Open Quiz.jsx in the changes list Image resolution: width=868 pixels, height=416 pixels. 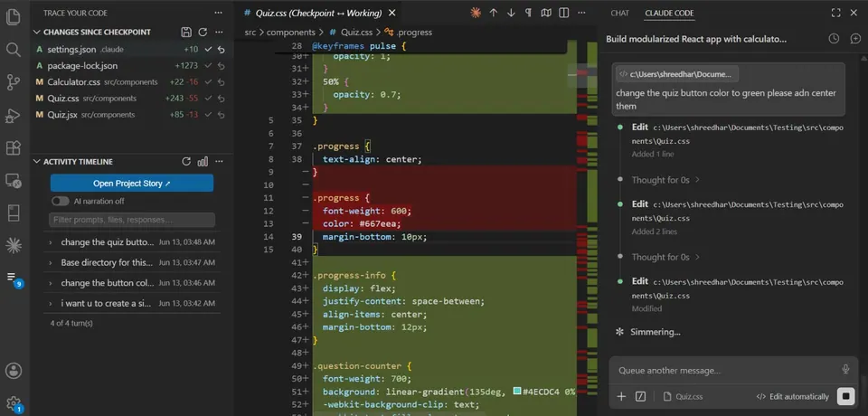[x=62, y=115]
